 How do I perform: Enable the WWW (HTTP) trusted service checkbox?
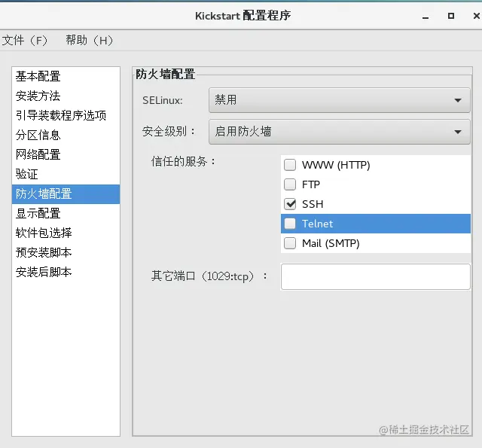click(290, 165)
